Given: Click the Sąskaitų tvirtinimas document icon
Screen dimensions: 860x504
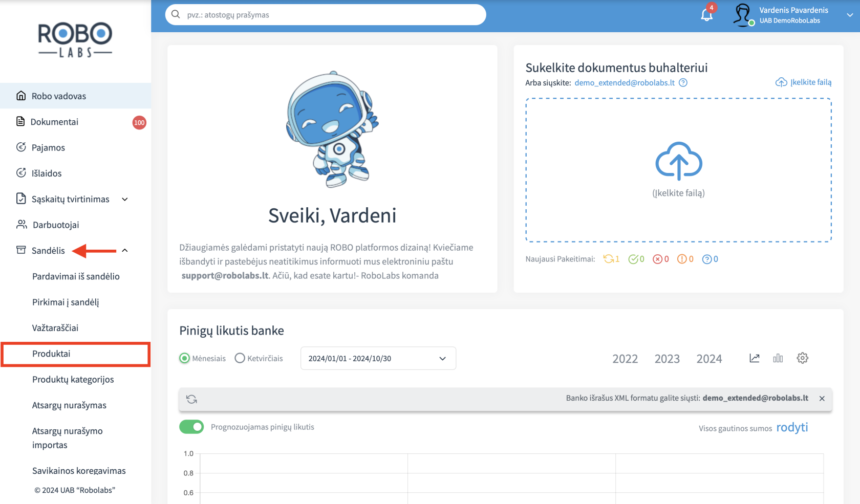Looking at the screenshot, I should pyautogui.click(x=21, y=199).
